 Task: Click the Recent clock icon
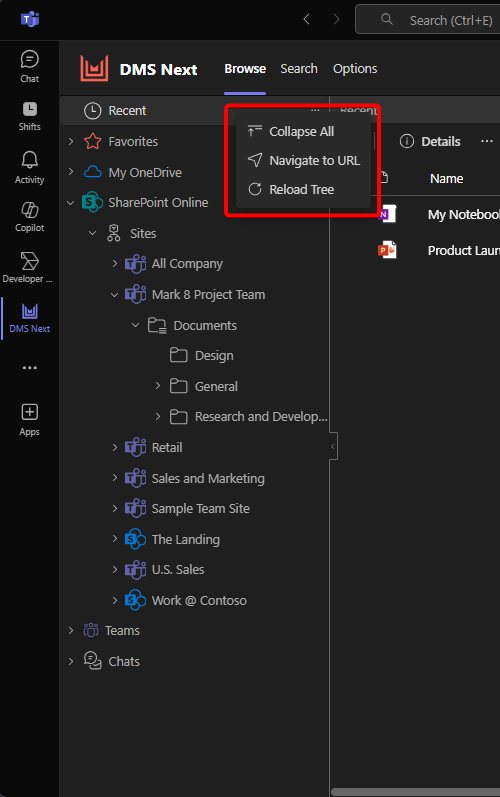92,111
